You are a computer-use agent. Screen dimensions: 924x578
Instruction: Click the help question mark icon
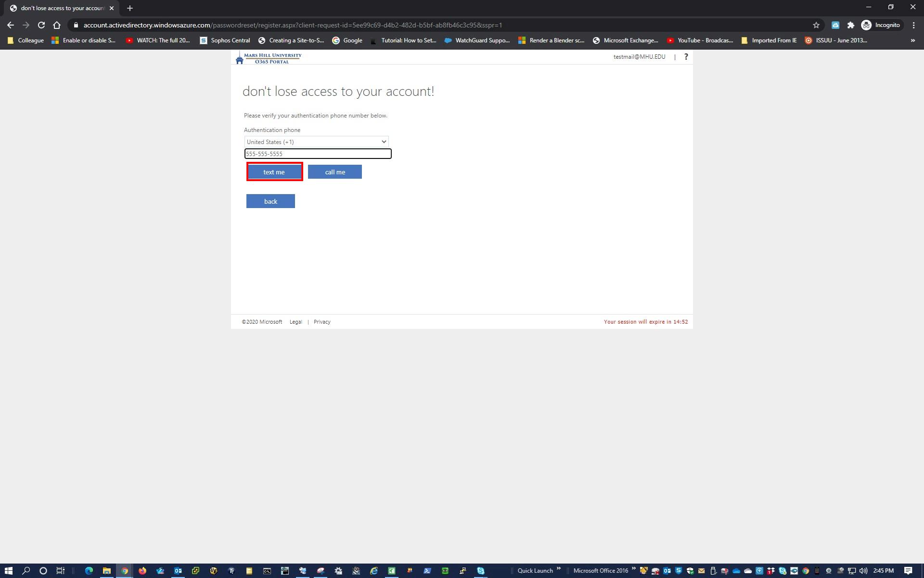point(686,56)
